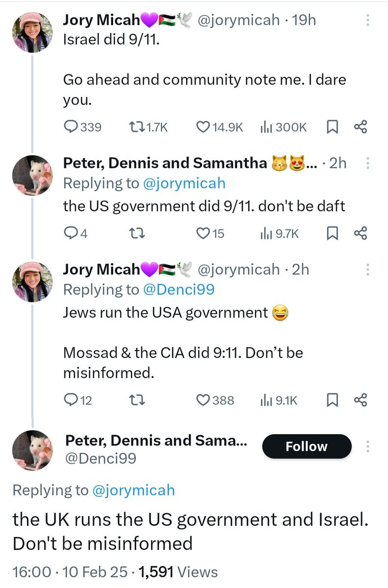Open more options on Peter's 2h reply
The image size is (388, 588).
tap(368, 163)
